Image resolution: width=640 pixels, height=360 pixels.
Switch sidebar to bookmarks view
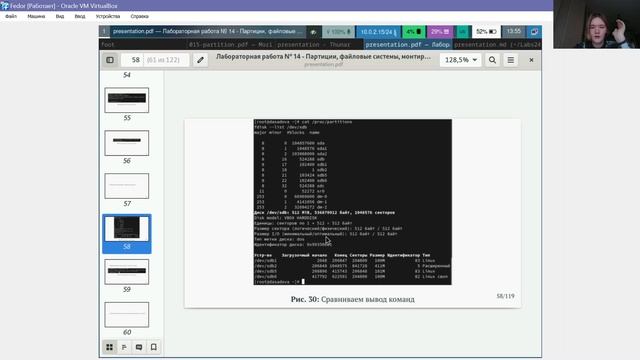(x=153, y=347)
